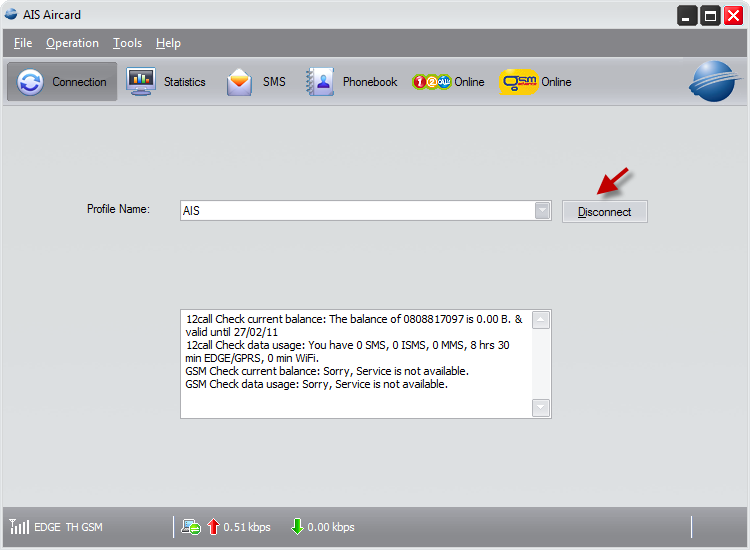Click the 12call Online logo
750x550 pixels.
431,82
